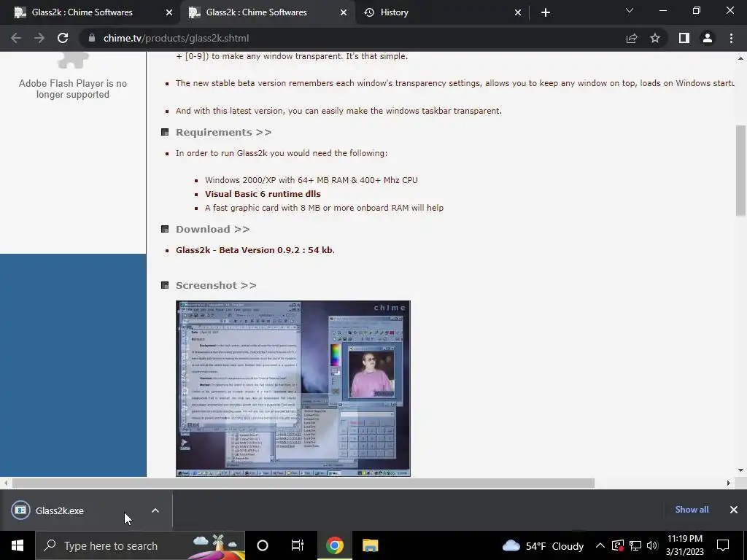The image size is (747, 560).
Task: Reload the page with the refresh icon
Action: pos(63,38)
